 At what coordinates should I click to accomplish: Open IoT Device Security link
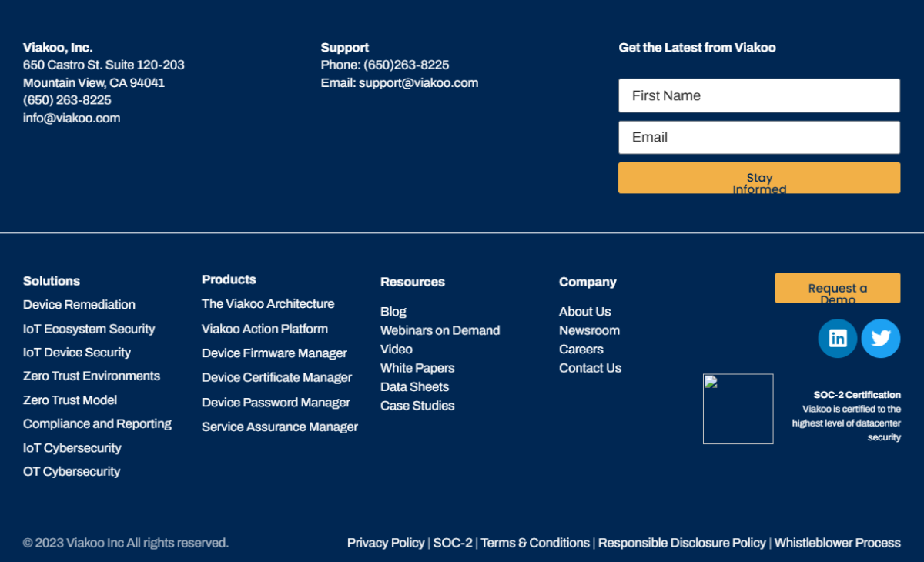77,353
